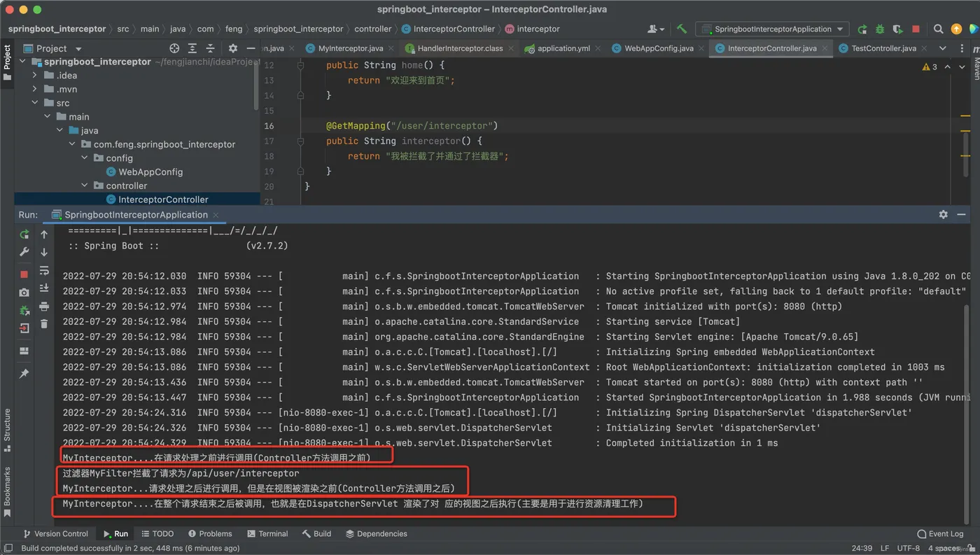Hide the Project panel with minus icon
Image resolution: width=980 pixels, height=555 pixels.
coord(251,48)
